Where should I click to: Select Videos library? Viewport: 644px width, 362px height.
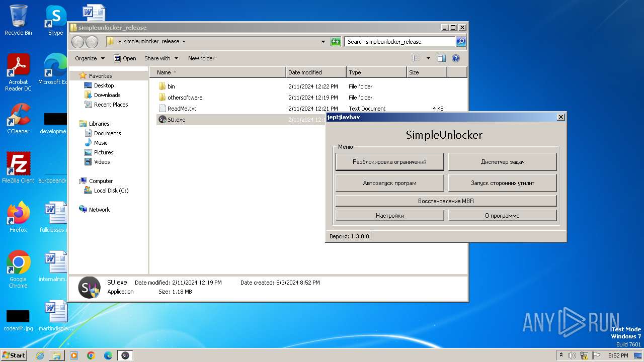(x=102, y=162)
